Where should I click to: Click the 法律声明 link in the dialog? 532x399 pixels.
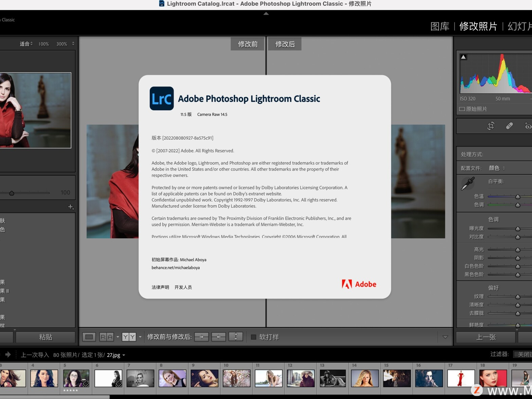click(x=160, y=287)
